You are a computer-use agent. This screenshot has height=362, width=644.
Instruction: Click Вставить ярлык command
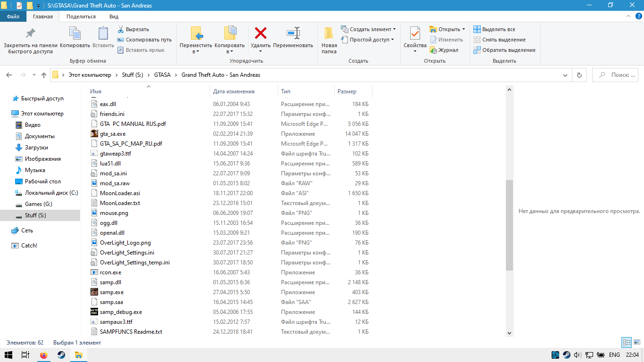[x=141, y=50]
